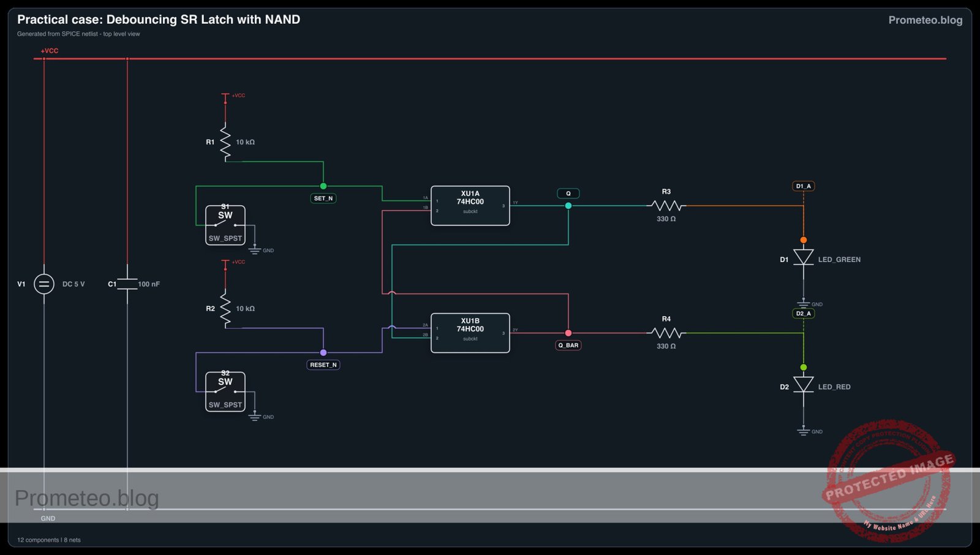Select the V1 DC source symbol
980x555 pixels.
click(44, 284)
